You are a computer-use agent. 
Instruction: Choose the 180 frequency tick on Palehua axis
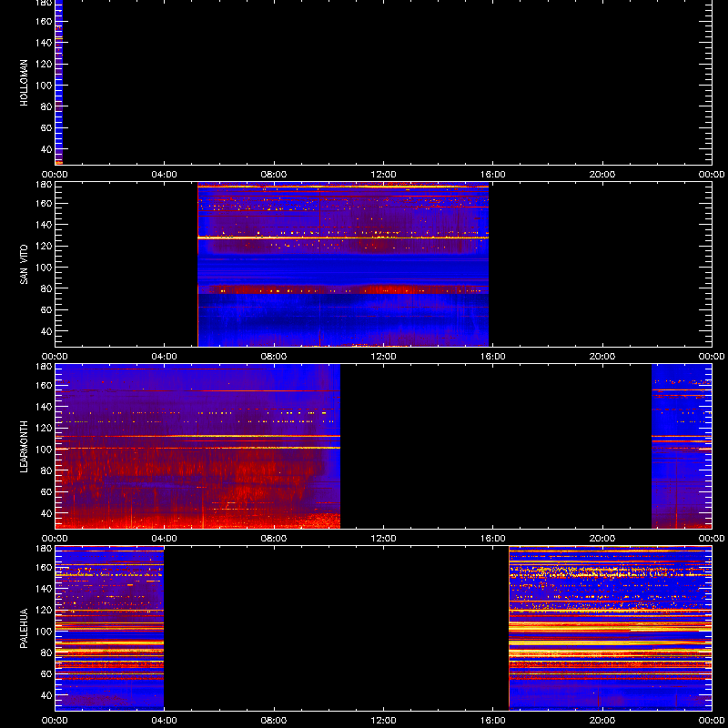point(45,549)
